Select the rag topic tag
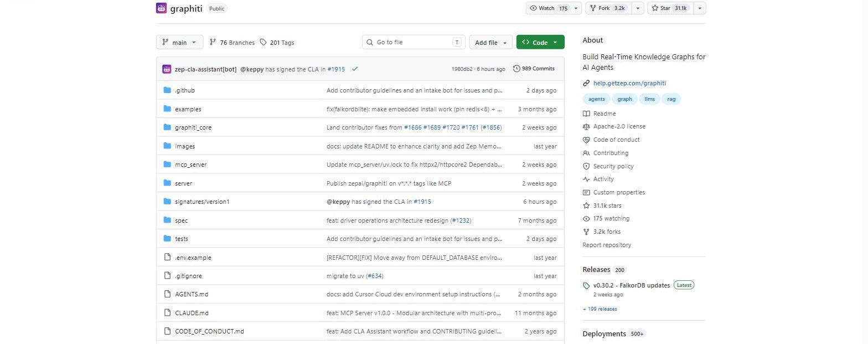 coord(671,99)
